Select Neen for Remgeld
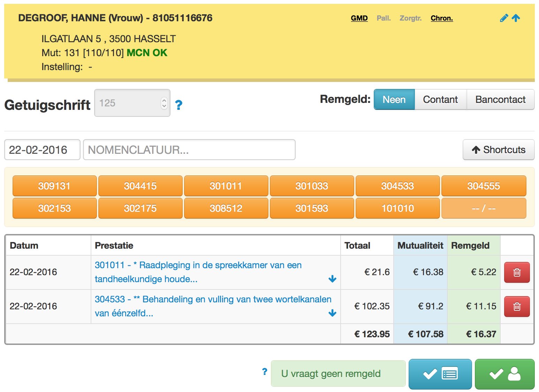539x392 pixels. click(x=394, y=99)
